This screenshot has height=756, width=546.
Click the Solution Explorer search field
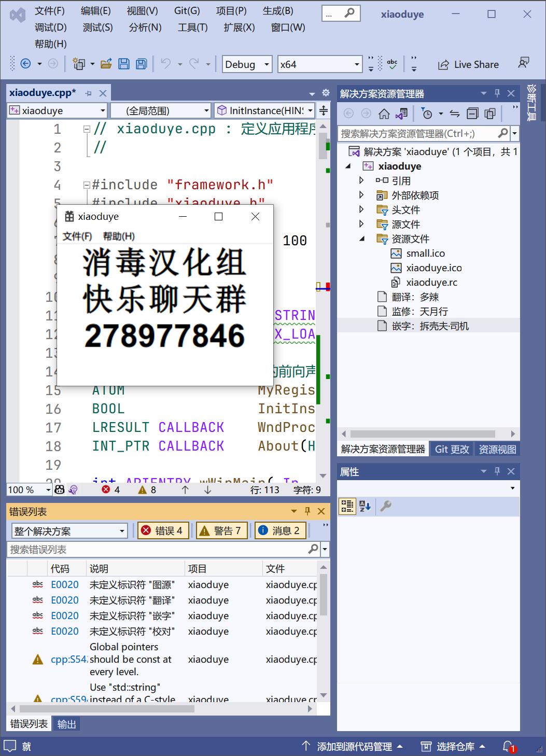(x=417, y=134)
